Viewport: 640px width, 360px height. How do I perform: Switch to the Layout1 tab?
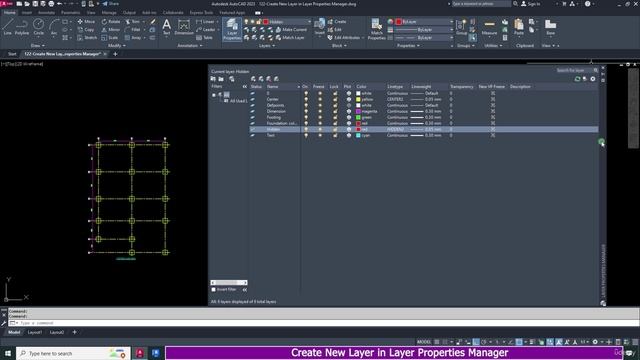pyautogui.click(x=35, y=332)
